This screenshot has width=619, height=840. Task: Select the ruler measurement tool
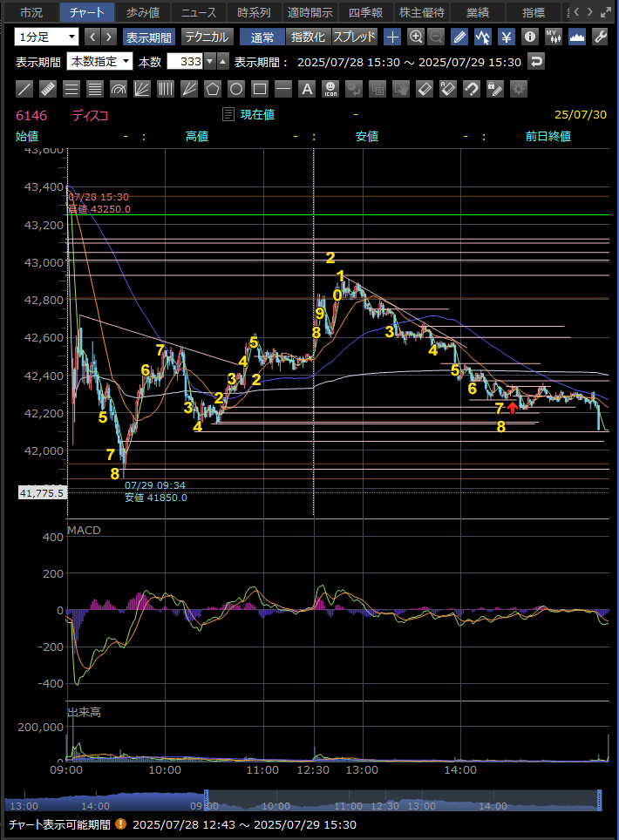[x=48, y=89]
